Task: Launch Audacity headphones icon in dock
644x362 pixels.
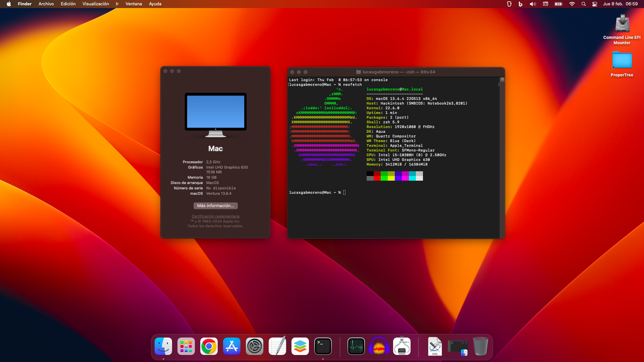Action: 379,346
